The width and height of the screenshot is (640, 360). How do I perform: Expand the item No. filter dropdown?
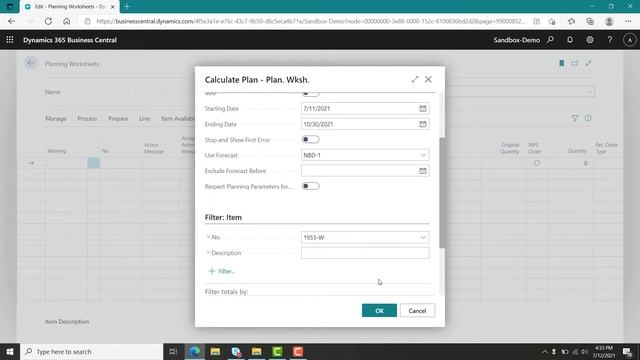(x=423, y=237)
